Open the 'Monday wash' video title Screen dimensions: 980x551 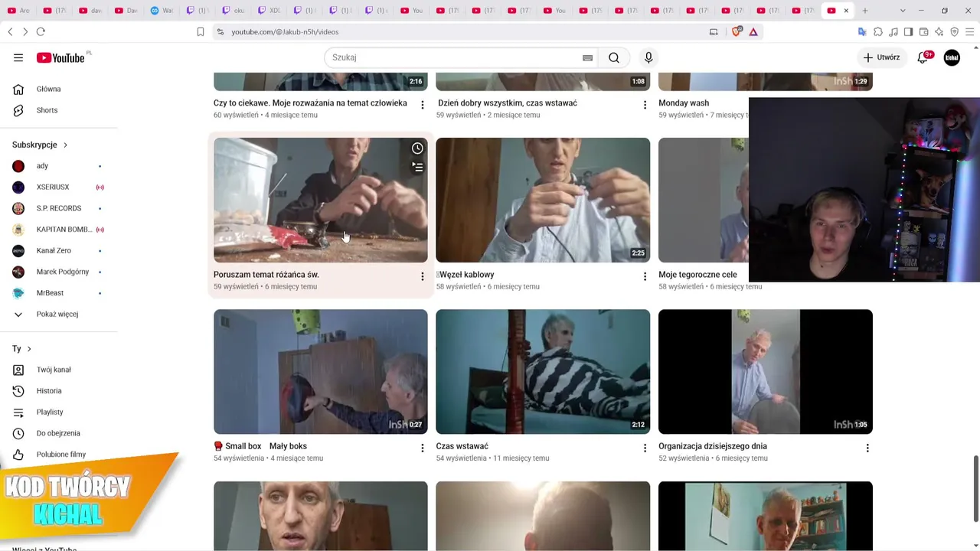click(x=684, y=103)
